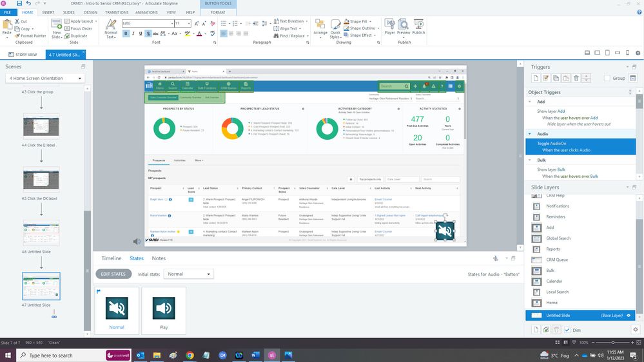Expand the scene selector dropdown
The width and height of the screenshot is (644, 362).
(45, 79)
